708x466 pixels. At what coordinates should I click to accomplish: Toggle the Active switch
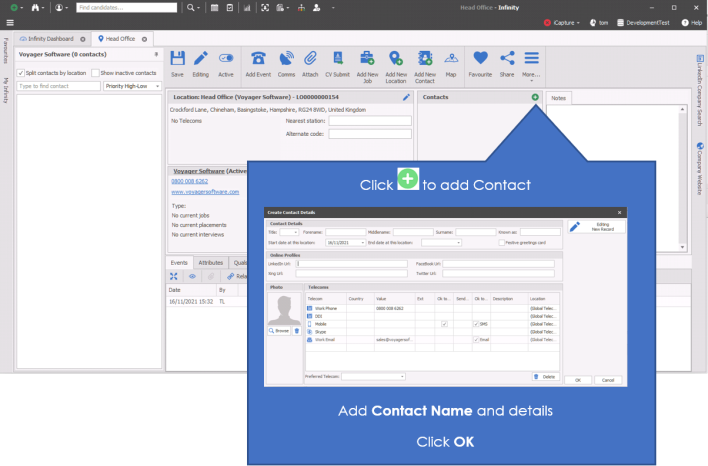pyautogui.click(x=226, y=60)
